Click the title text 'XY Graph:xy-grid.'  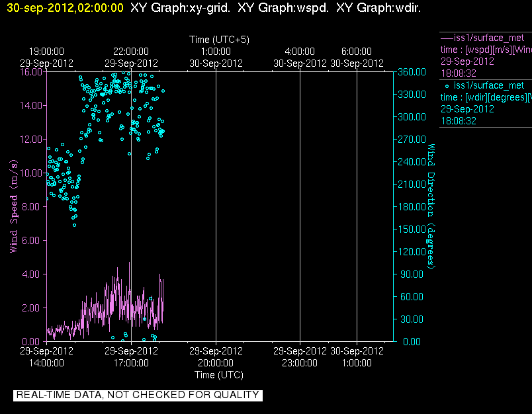(180, 8)
